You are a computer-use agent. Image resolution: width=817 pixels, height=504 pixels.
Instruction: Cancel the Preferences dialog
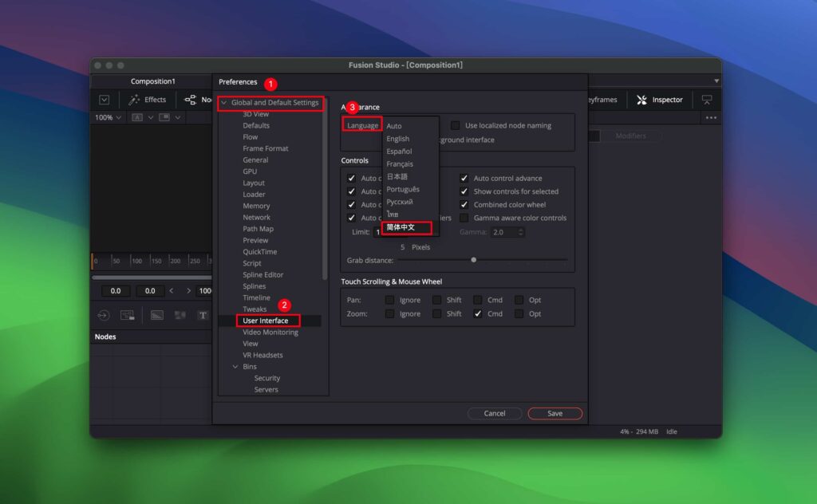click(495, 413)
